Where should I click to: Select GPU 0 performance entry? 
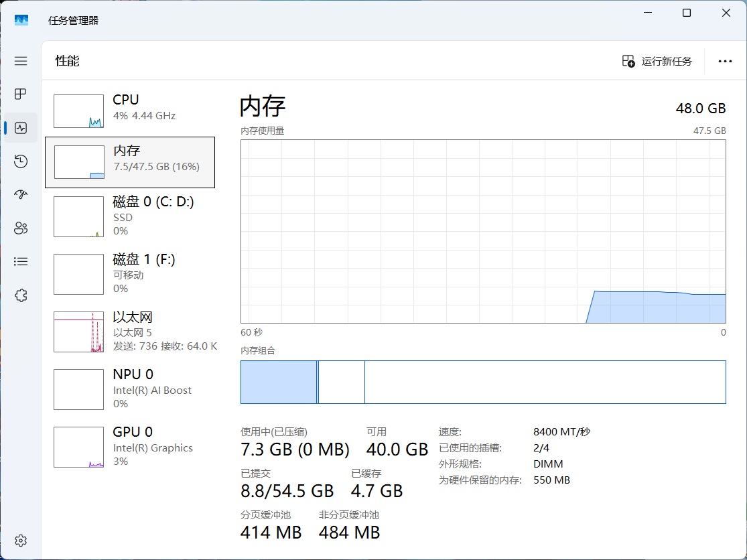click(x=130, y=447)
